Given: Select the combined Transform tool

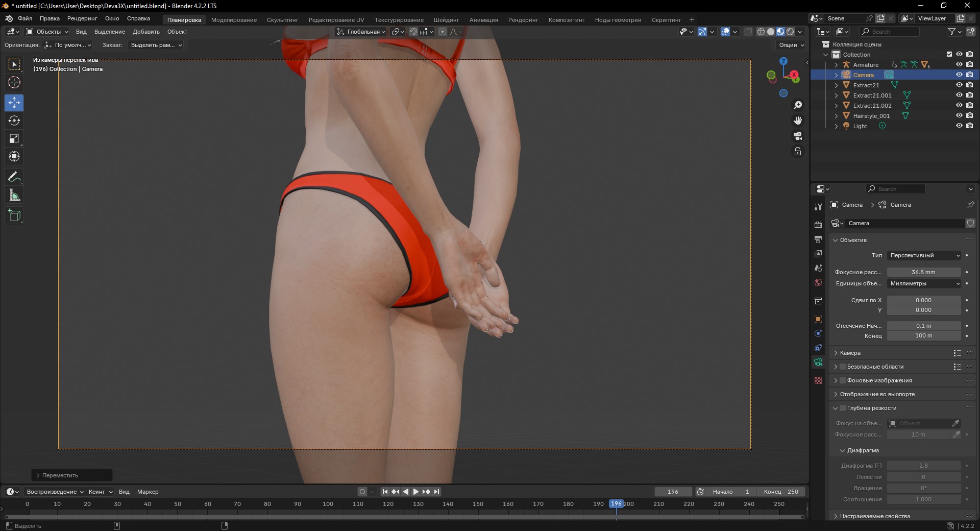Looking at the screenshot, I should click(x=14, y=156).
